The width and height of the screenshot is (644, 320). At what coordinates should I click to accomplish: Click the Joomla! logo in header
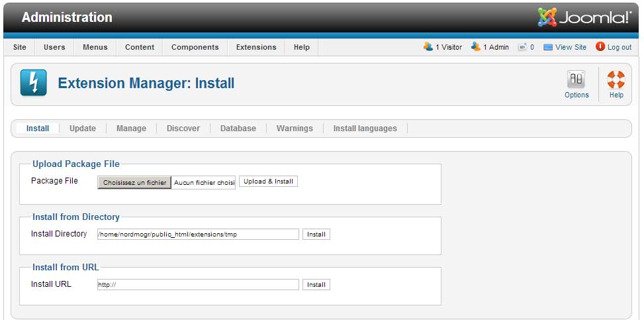tap(584, 17)
